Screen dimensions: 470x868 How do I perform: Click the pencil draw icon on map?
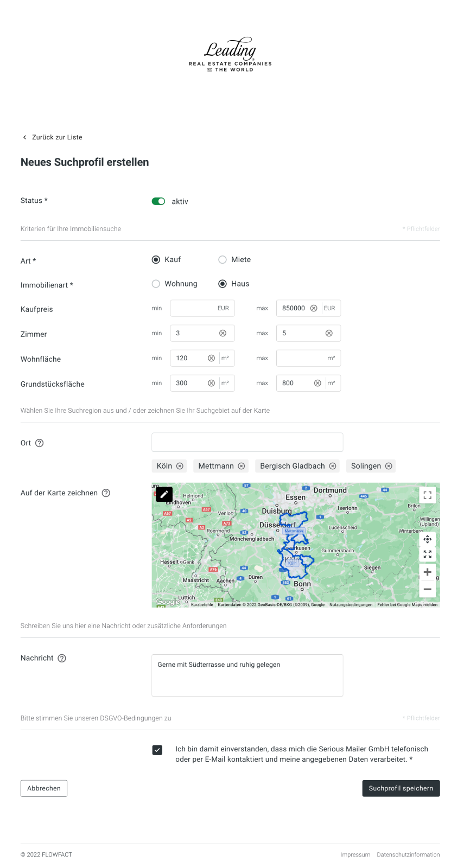point(164,494)
